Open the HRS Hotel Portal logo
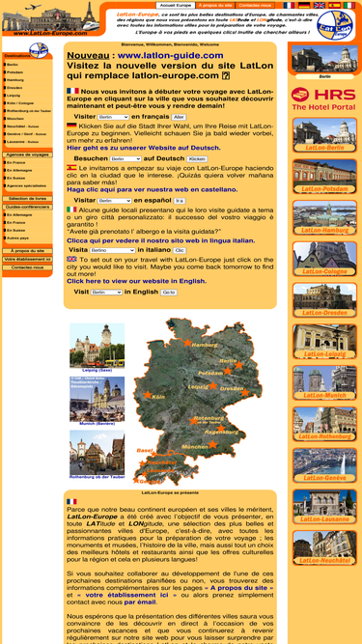The width and height of the screenshot is (362, 644). tap(323, 98)
